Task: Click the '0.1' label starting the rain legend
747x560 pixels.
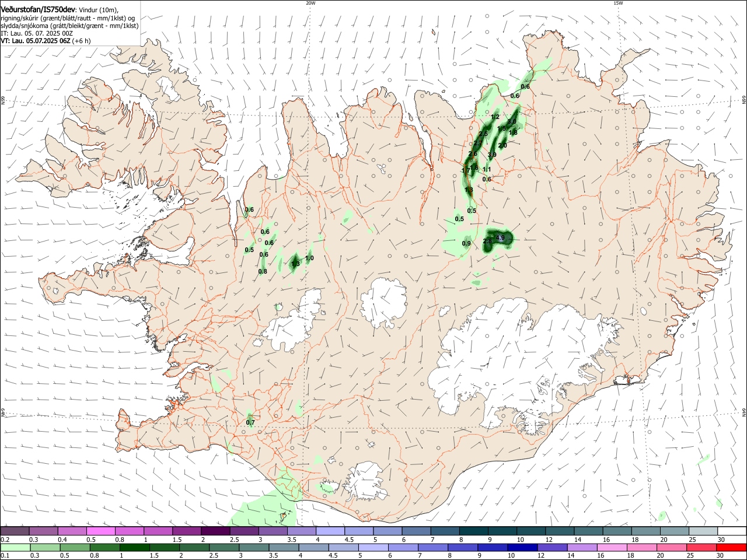Action: pos(5,556)
